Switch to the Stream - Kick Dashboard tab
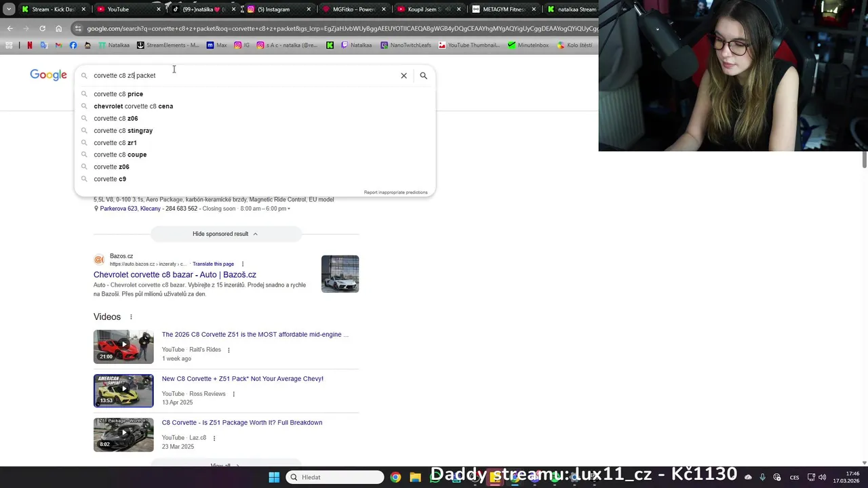The height and width of the screenshot is (488, 868). [53, 9]
